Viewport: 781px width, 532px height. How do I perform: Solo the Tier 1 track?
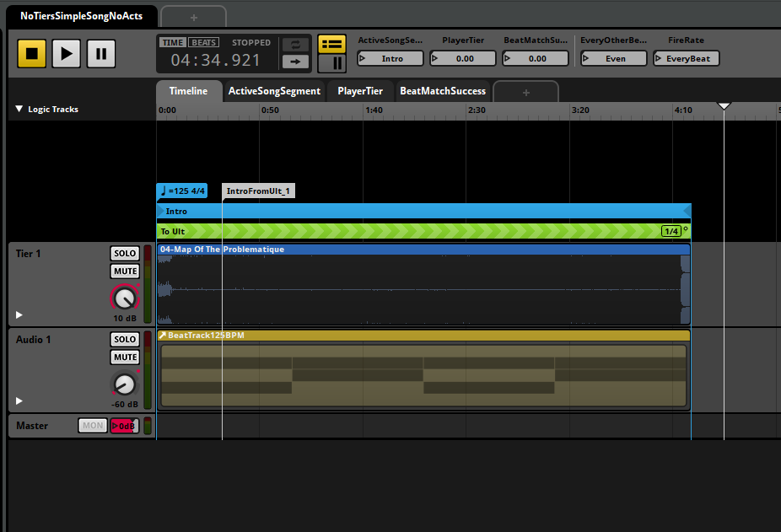pyautogui.click(x=125, y=253)
